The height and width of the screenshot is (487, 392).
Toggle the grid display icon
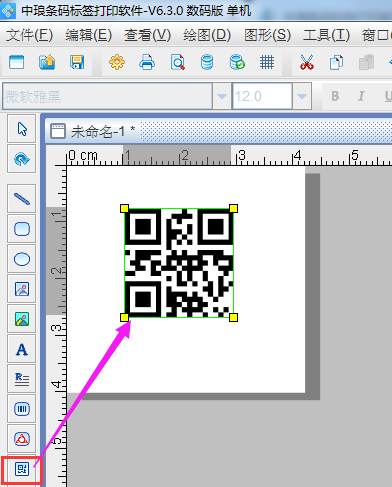pyautogui.click(x=267, y=62)
